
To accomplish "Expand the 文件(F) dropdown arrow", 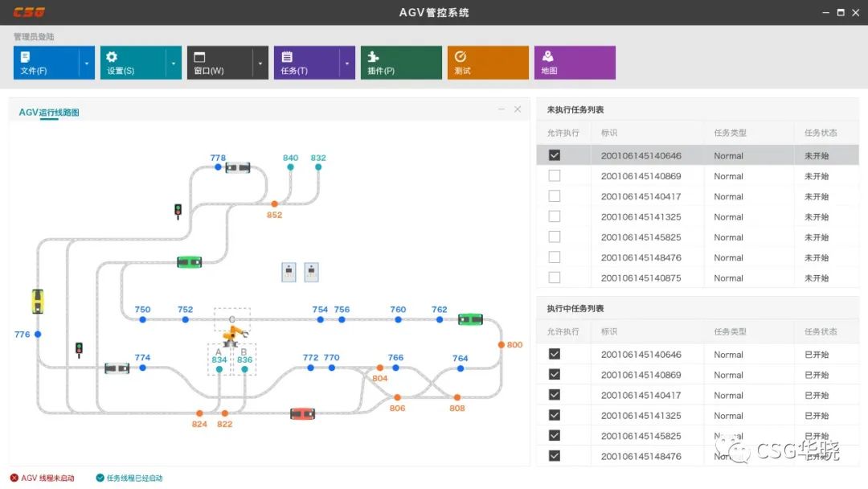I will pyautogui.click(x=86, y=63).
